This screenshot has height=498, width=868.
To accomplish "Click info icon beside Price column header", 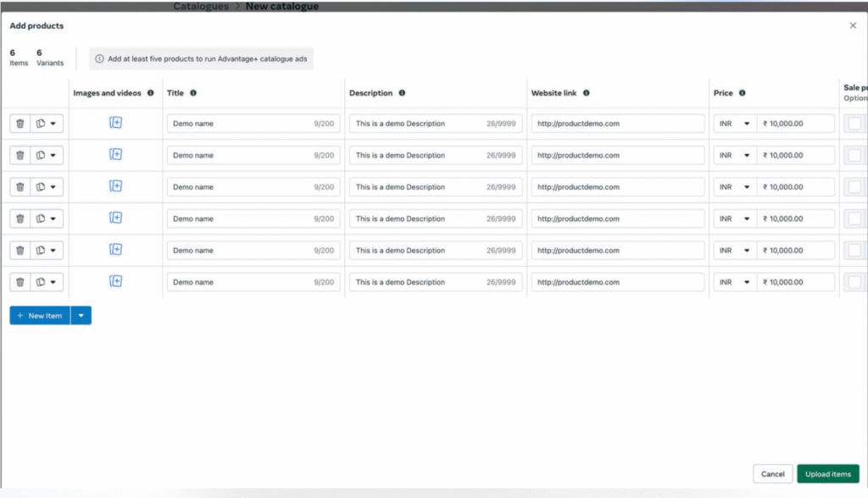I will point(742,93).
